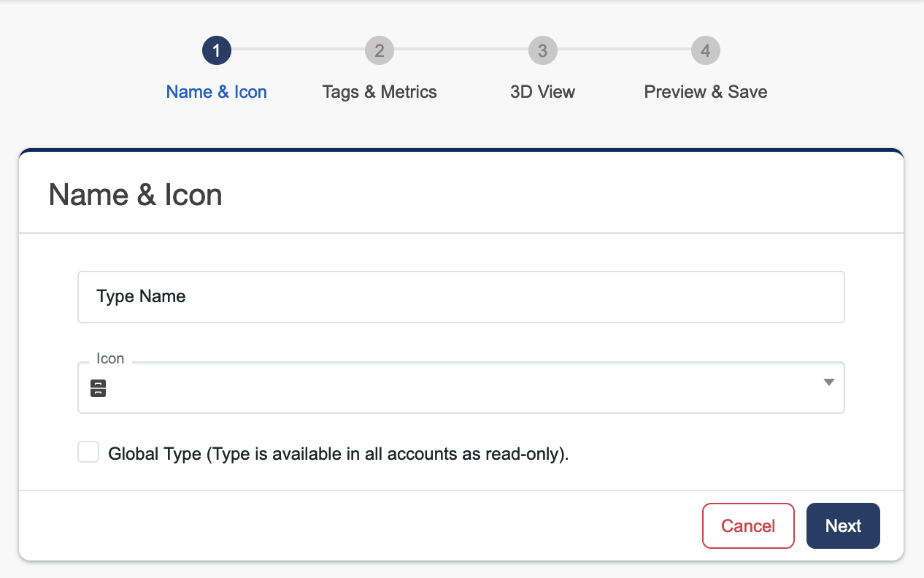Click the Name & Icon panel heading
The image size is (924, 578).
(136, 196)
